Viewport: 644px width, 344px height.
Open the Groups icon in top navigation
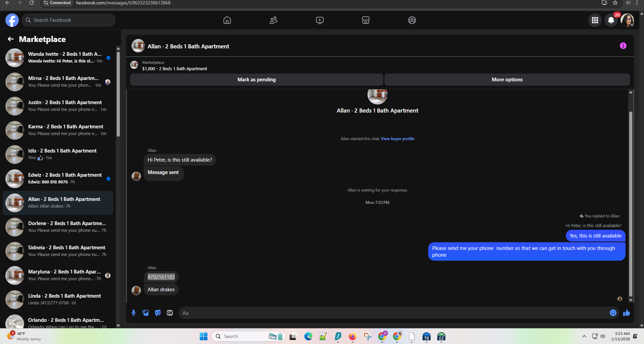tap(412, 20)
